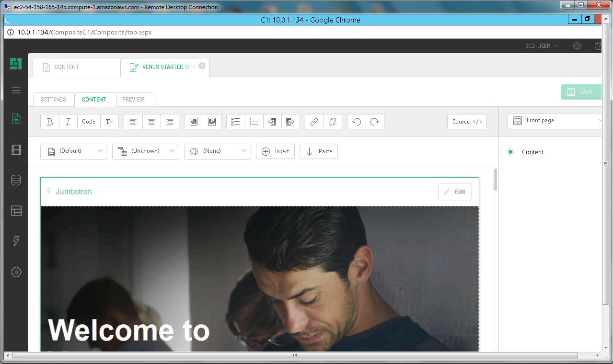Click the editor vertical scrollbar

[x=495, y=179]
